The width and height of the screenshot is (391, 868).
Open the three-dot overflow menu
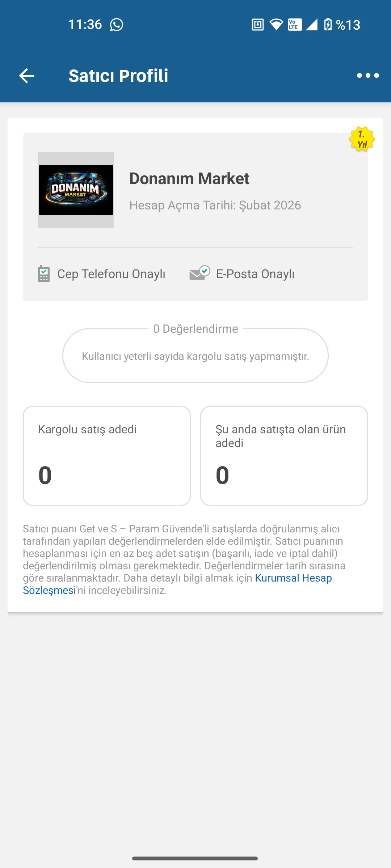(367, 76)
